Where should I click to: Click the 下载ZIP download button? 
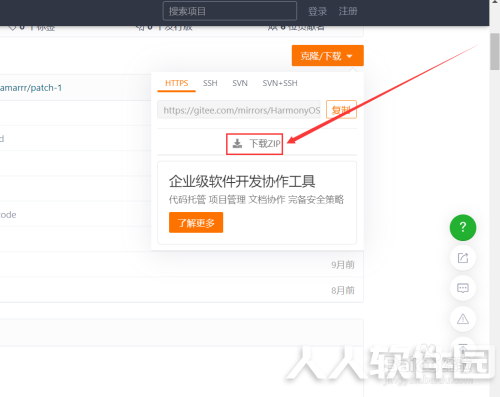[x=255, y=144]
